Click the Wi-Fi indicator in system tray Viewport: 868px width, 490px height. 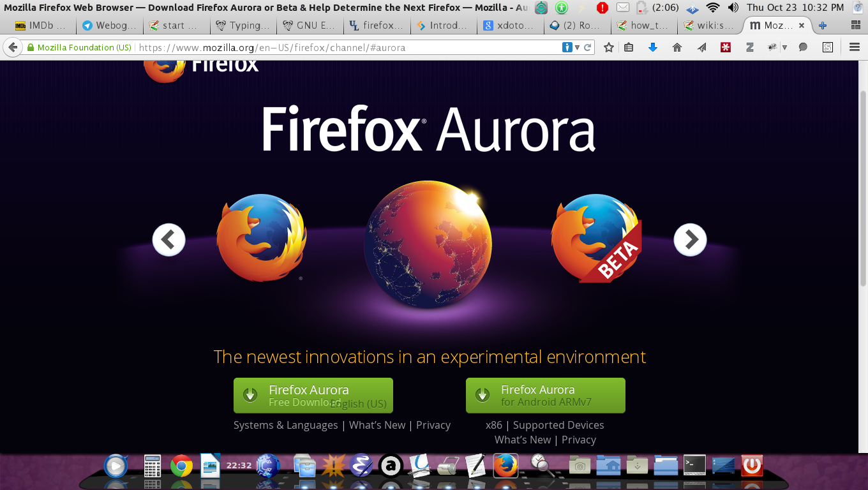[x=713, y=8]
